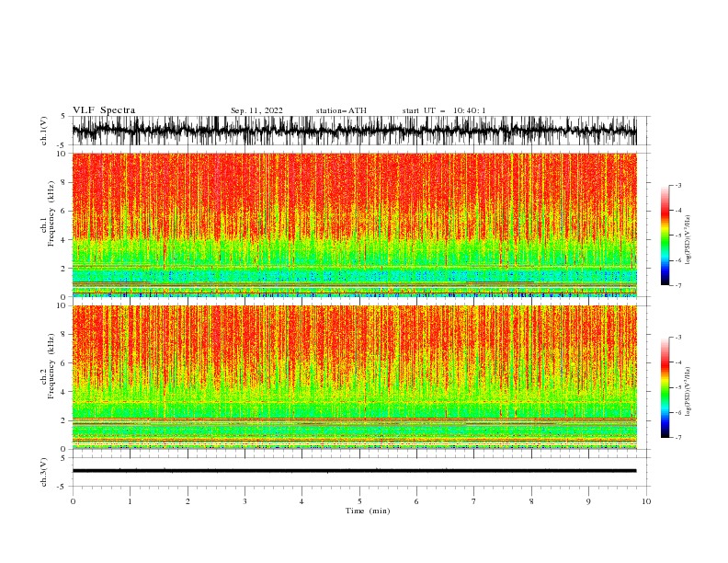
Task: Click the ch.3 flat waveform trace
Action: pos(354,471)
